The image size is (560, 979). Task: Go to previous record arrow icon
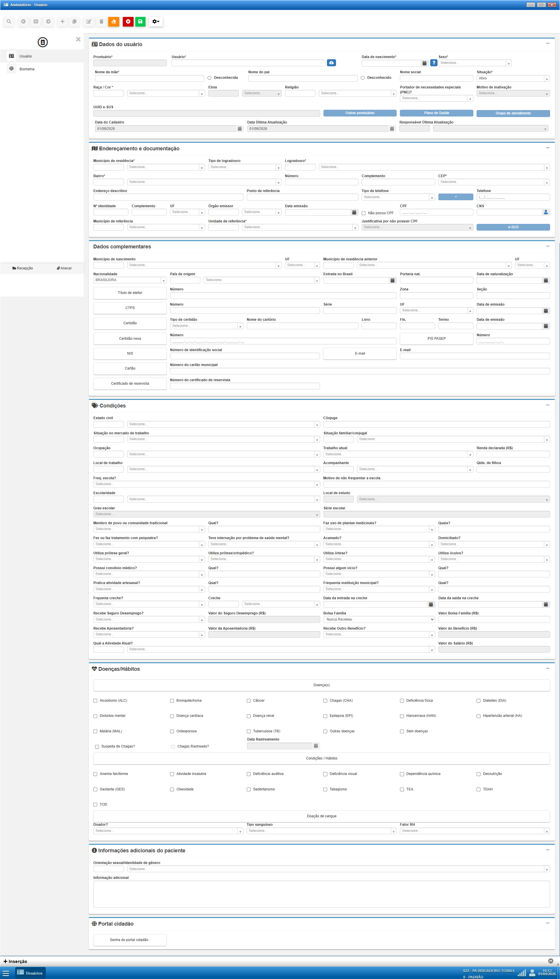[x=23, y=22]
